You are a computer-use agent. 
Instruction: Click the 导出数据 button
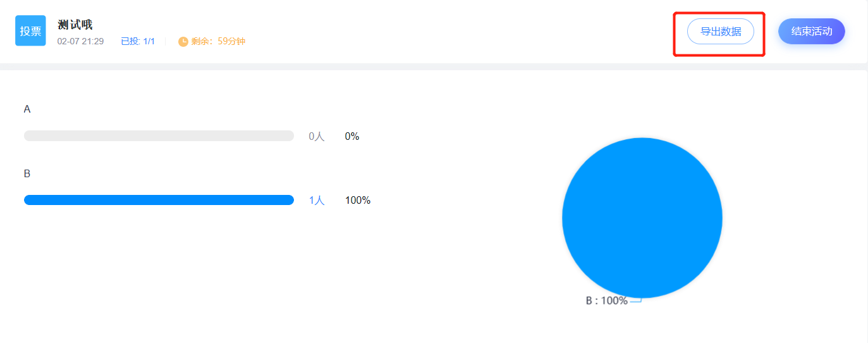[x=720, y=32]
